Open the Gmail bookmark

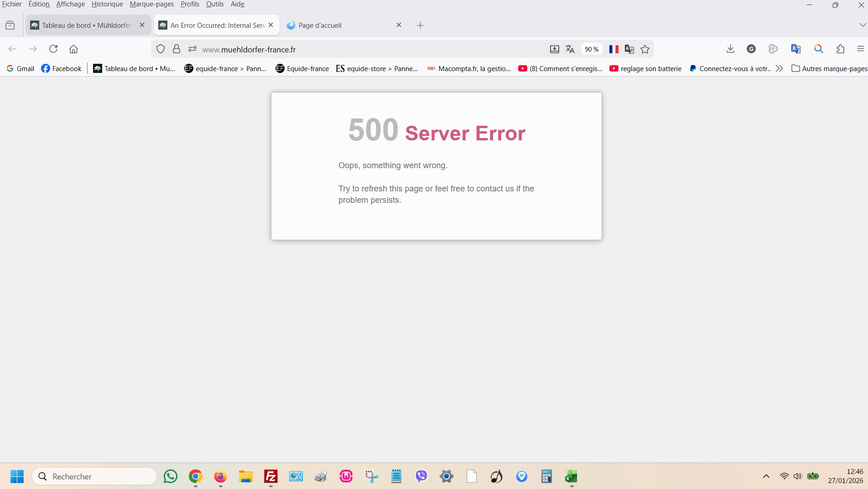(x=21, y=68)
